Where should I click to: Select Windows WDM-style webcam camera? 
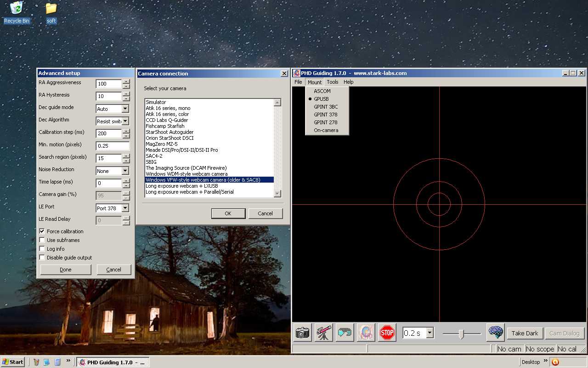click(x=209, y=174)
